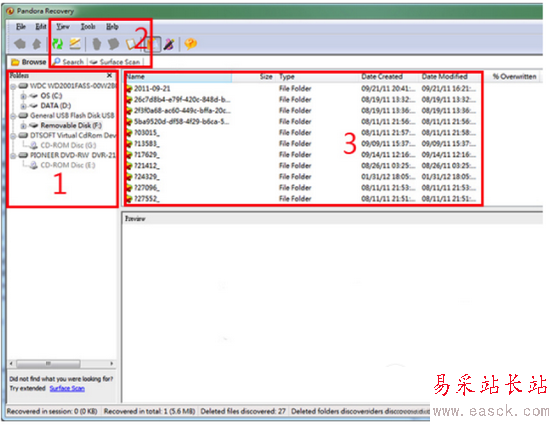Open the Tools menu

pyautogui.click(x=88, y=27)
